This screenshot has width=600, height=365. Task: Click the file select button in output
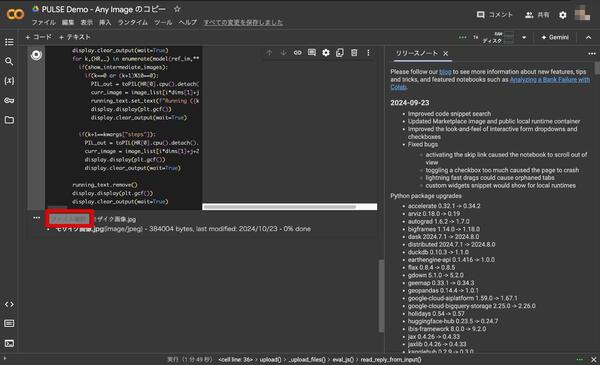[x=70, y=219]
